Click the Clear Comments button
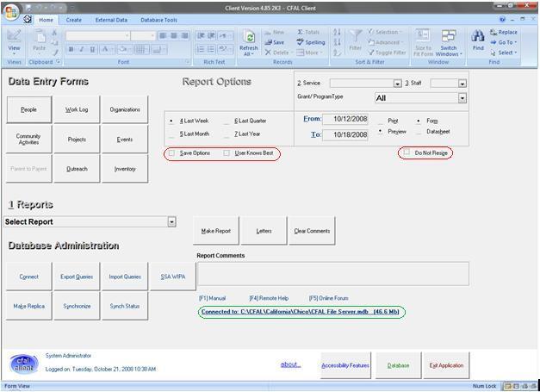This screenshot has height=392, width=540. click(312, 231)
